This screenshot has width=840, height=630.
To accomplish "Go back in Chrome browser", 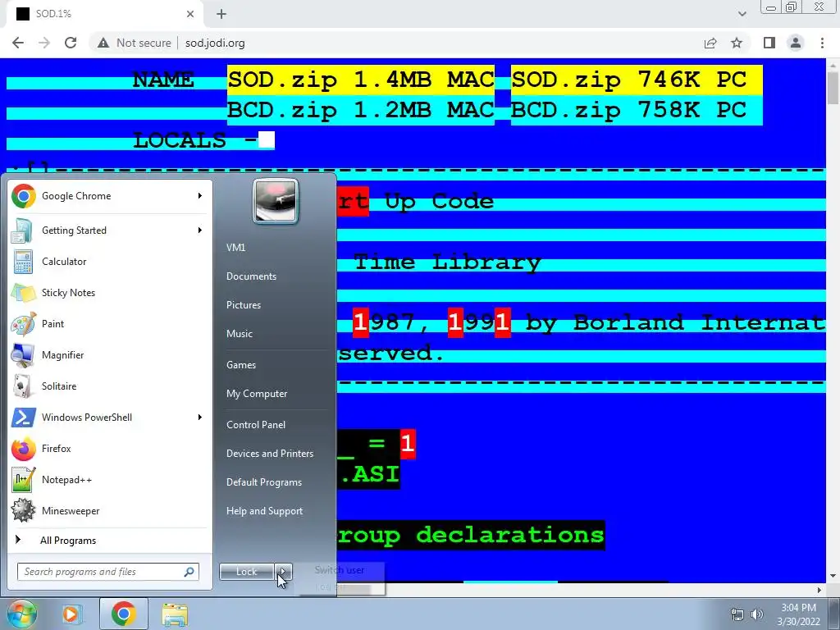I will click(18, 43).
